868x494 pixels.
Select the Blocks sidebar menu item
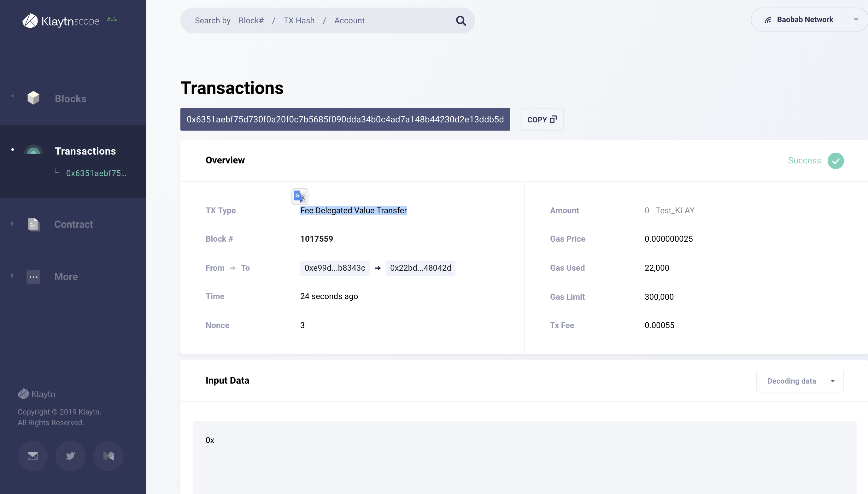click(x=70, y=99)
